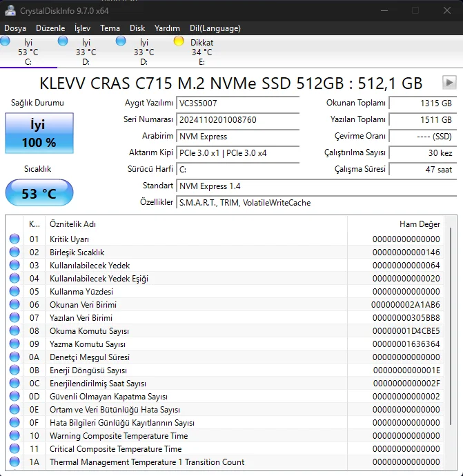This screenshot has height=476, width=463.
Task: Click the status icon for Enerji Döngüsü Sayısı row
Action: [14, 370]
